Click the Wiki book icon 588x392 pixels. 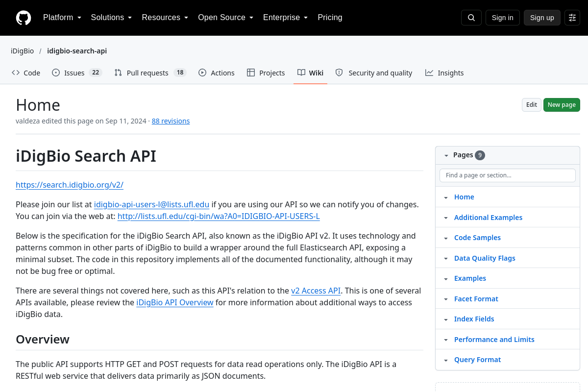click(301, 73)
